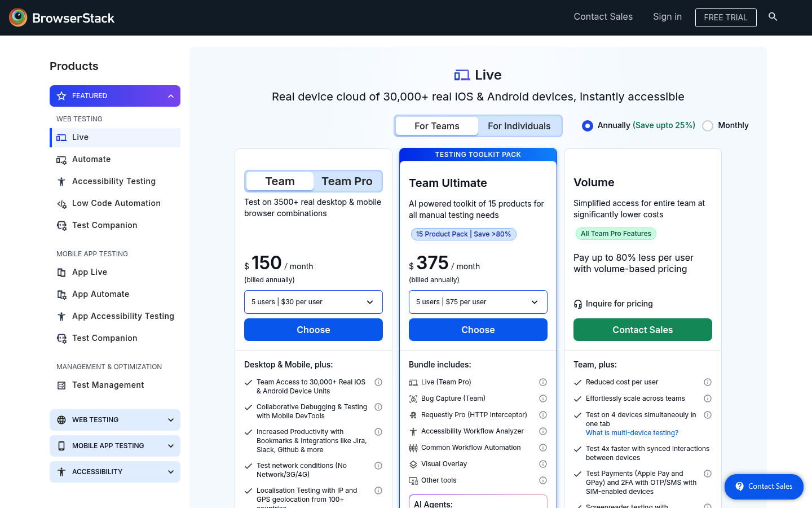Open the search magnifier icon
Viewport: 812px width, 508px height.
773,17
